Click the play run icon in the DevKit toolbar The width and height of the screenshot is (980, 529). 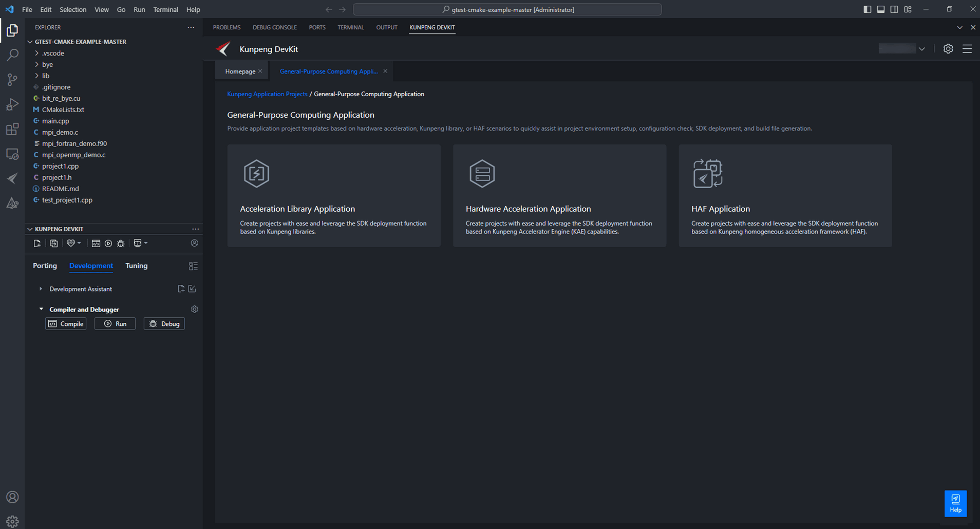(x=108, y=243)
